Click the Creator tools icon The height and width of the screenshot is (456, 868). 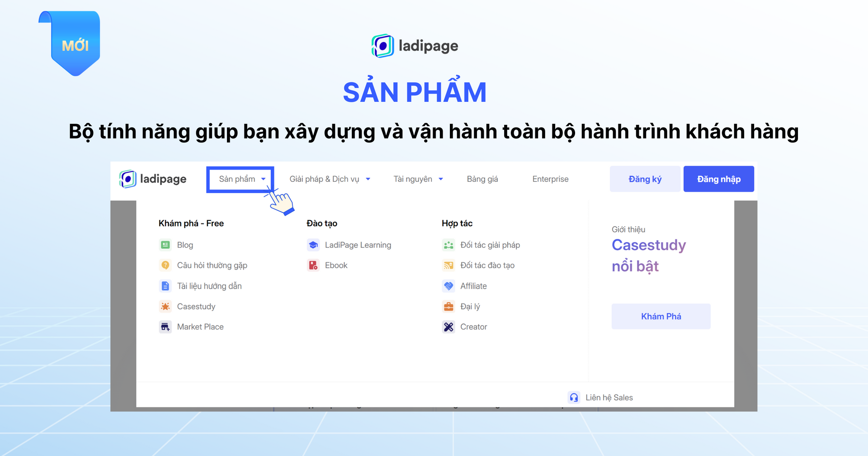click(x=448, y=327)
